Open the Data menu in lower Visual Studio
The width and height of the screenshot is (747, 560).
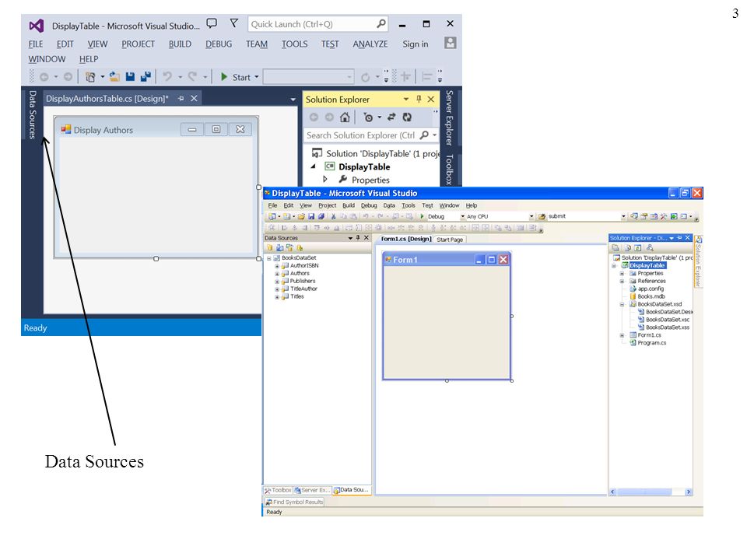tap(389, 205)
